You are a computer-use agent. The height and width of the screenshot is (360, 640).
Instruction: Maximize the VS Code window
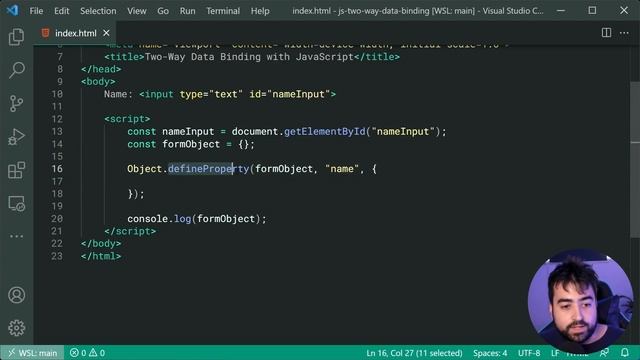(x=592, y=11)
